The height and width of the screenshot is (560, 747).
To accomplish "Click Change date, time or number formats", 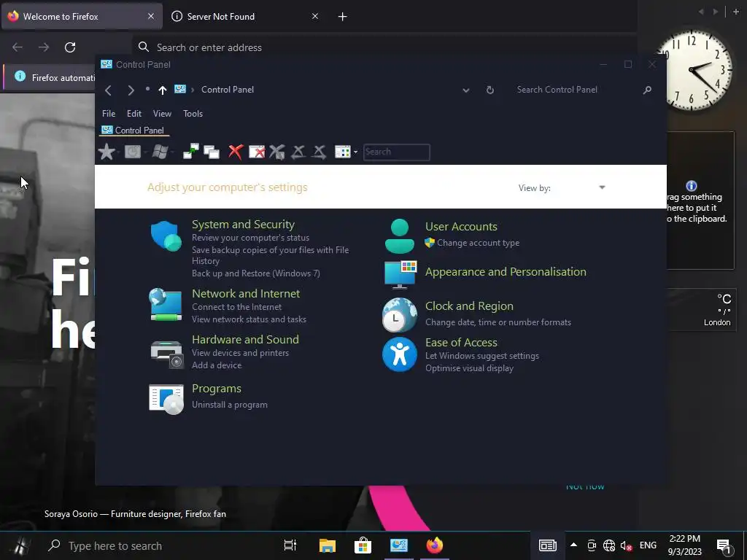I will click(498, 322).
